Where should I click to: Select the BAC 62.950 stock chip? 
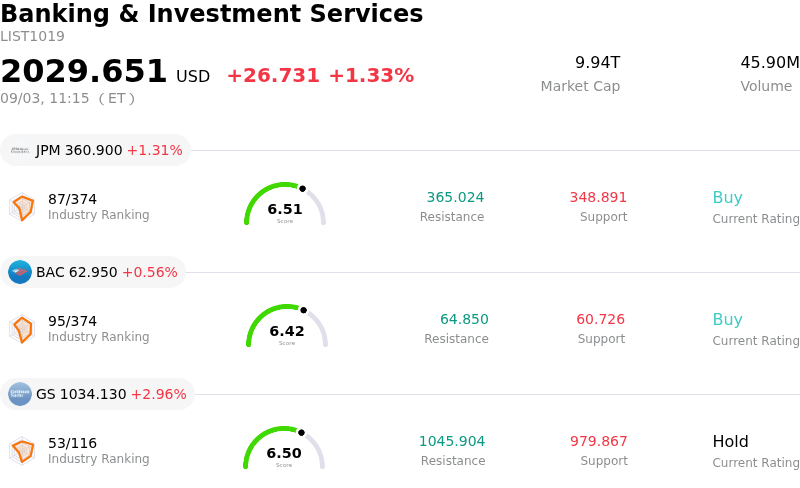93,272
